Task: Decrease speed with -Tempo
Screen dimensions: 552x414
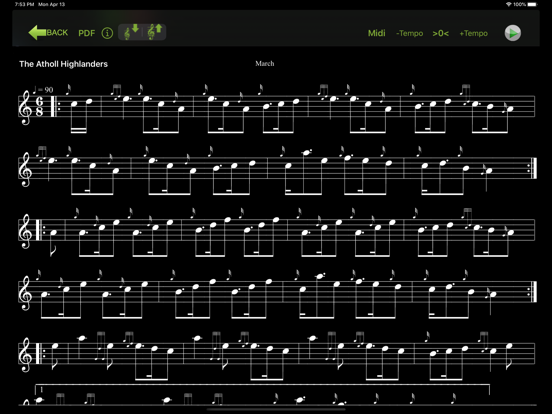Action: pyautogui.click(x=409, y=33)
